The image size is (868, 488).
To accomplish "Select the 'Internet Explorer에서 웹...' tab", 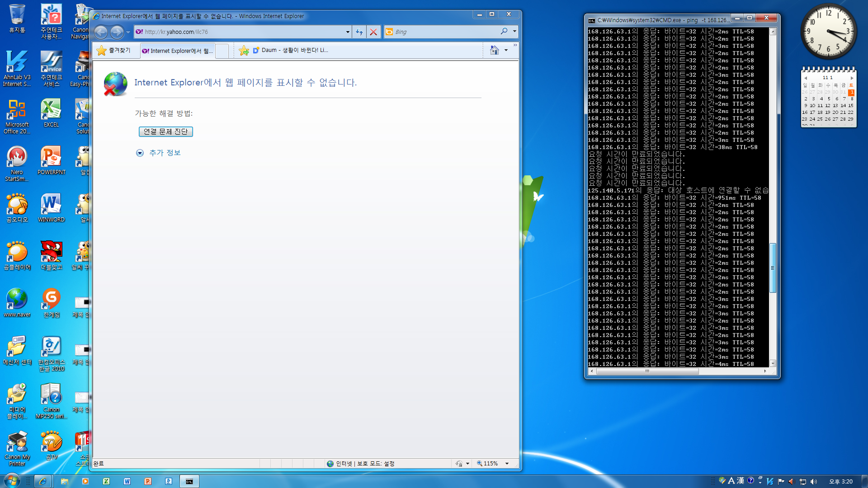I will click(x=177, y=51).
